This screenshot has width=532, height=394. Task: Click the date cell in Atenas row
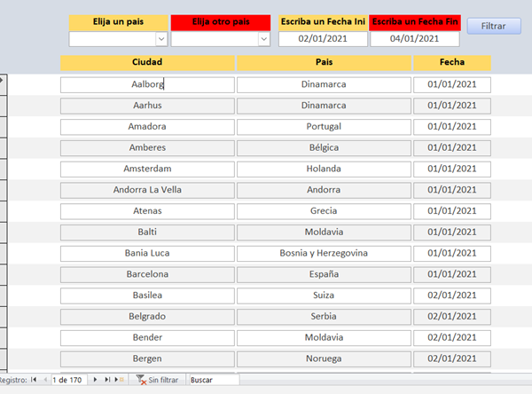click(x=452, y=211)
